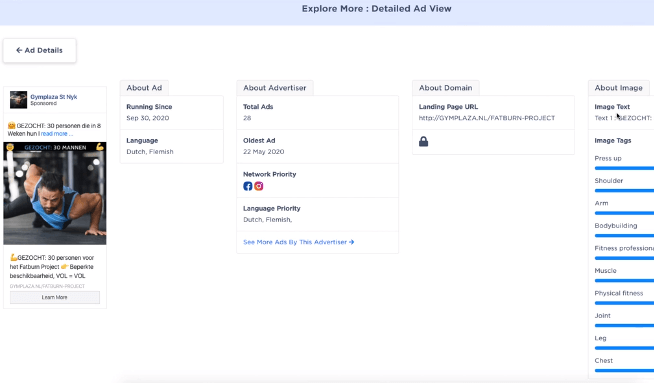Viewport: 654px width, 383px height.
Task: Select the About Image tab header
Action: tap(619, 88)
